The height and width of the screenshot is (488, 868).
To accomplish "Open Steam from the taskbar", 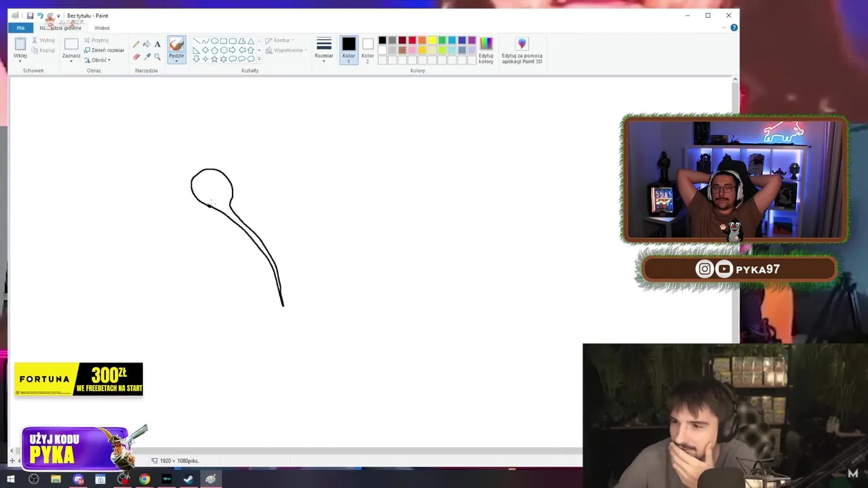I will (x=189, y=479).
